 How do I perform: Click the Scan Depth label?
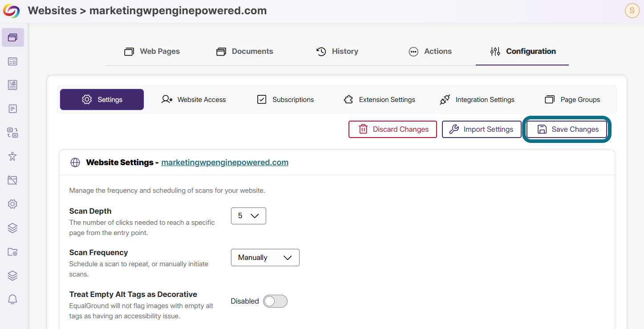click(90, 211)
